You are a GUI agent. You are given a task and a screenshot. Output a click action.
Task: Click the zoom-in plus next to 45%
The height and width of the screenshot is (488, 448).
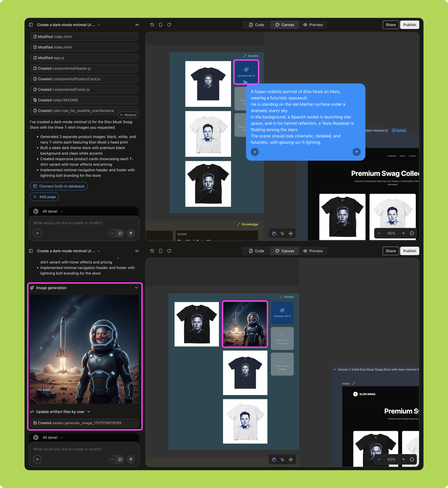click(x=403, y=233)
